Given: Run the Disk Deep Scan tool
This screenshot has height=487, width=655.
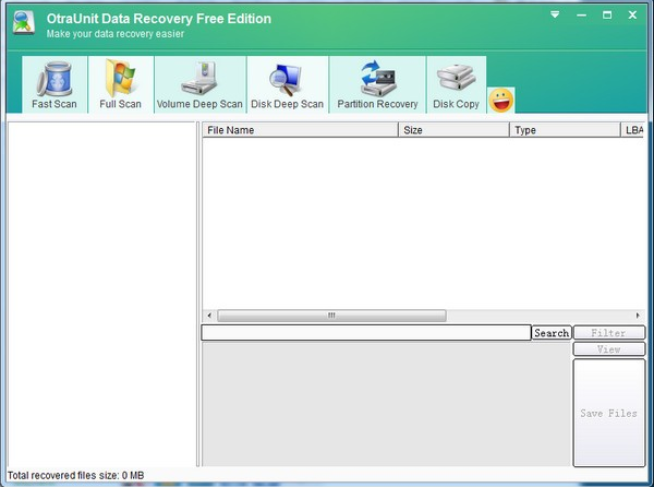Looking at the screenshot, I should click(x=287, y=85).
